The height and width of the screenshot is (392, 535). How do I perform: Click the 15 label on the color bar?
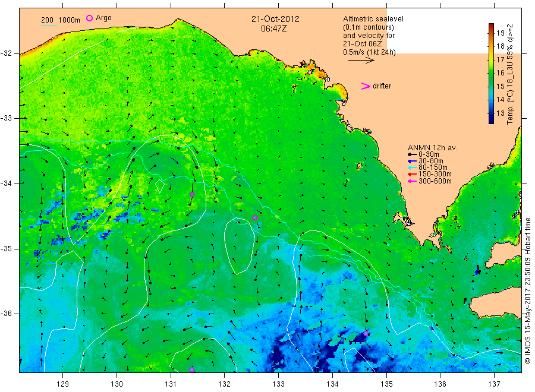tap(500, 87)
